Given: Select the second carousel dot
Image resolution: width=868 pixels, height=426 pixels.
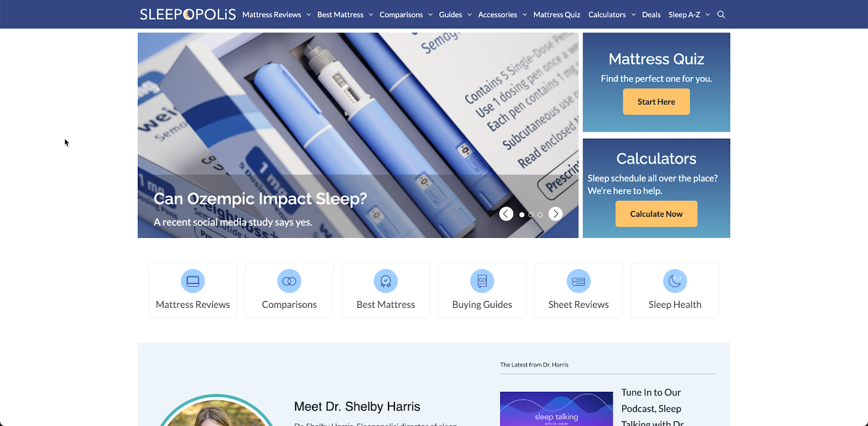Looking at the screenshot, I should tap(531, 215).
